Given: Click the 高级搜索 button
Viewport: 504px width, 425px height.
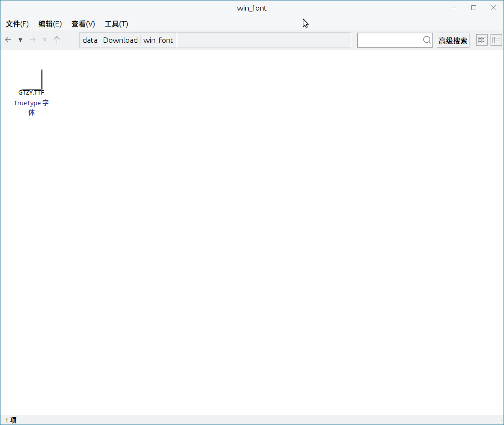Looking at the screenshot, I should pos(453,40).
